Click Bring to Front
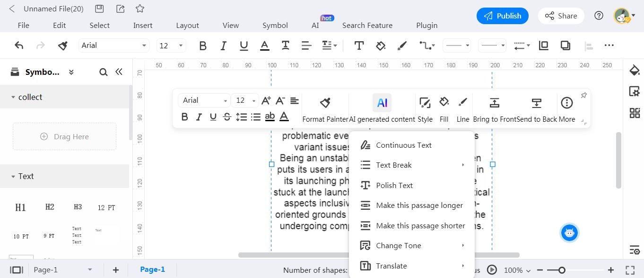Viewport: 644px width, 278px height. pyautogui.click(x=495, y=109)
